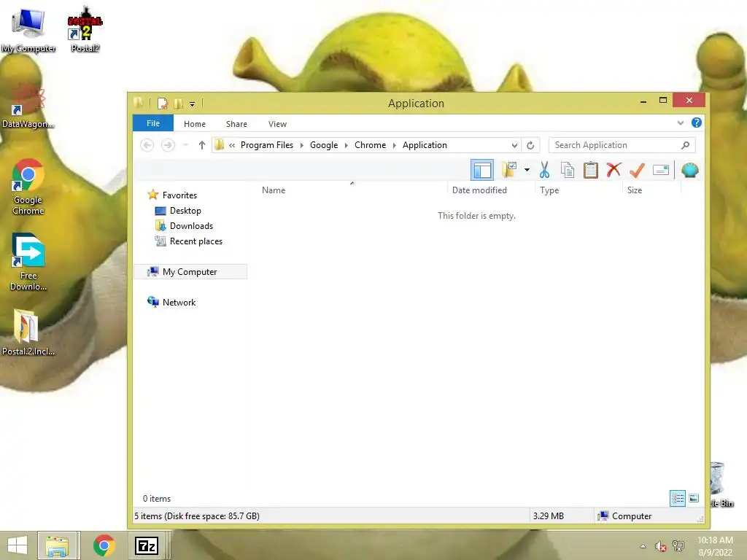Click Chrome breadcrumb in the address bar
This screenshot has height=560, width=747.
point(370,145)
